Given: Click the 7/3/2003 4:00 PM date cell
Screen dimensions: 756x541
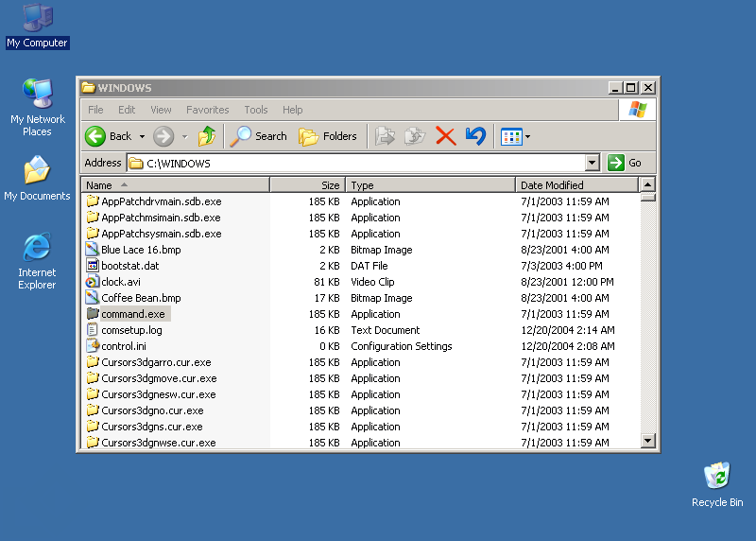Looking at the screenshot, I should (561, 266).
